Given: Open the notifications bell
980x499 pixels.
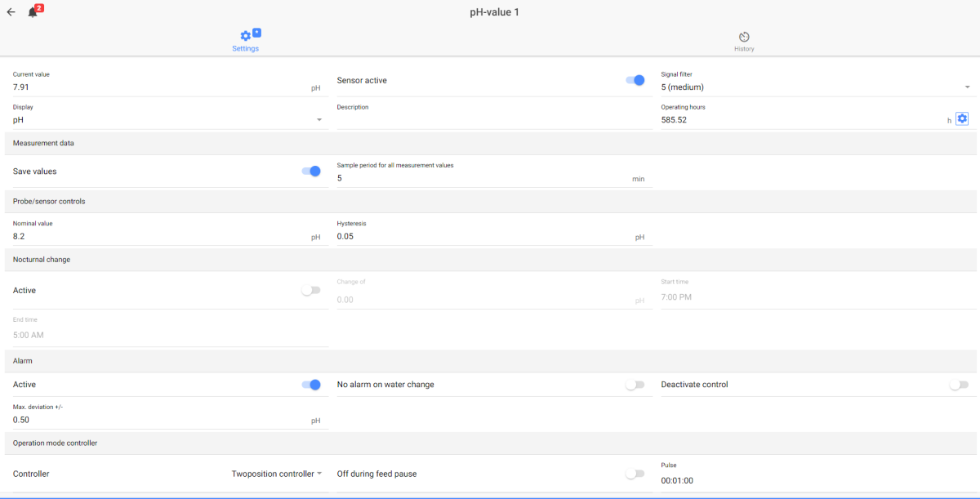Looking at the screenshot, I should coord(33,11).
